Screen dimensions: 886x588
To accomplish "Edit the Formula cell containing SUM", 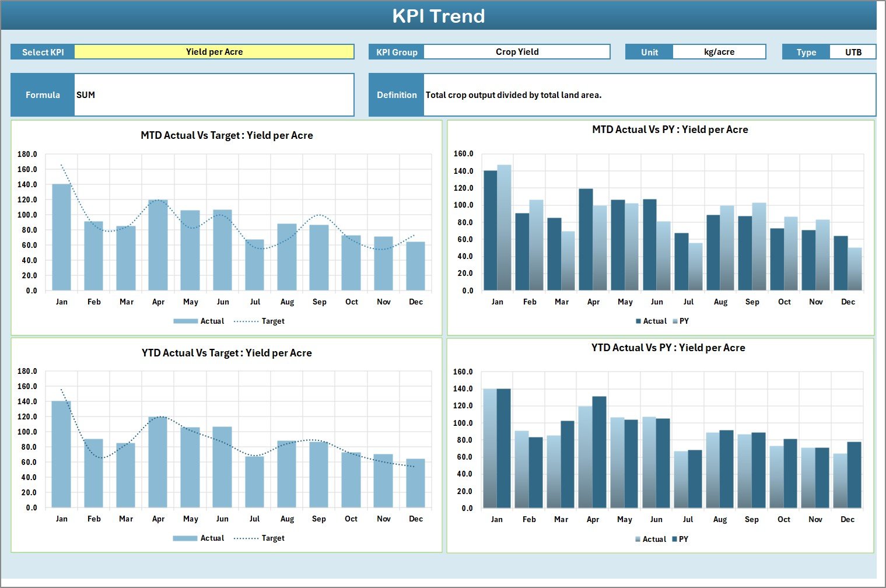I will (214, 94).
